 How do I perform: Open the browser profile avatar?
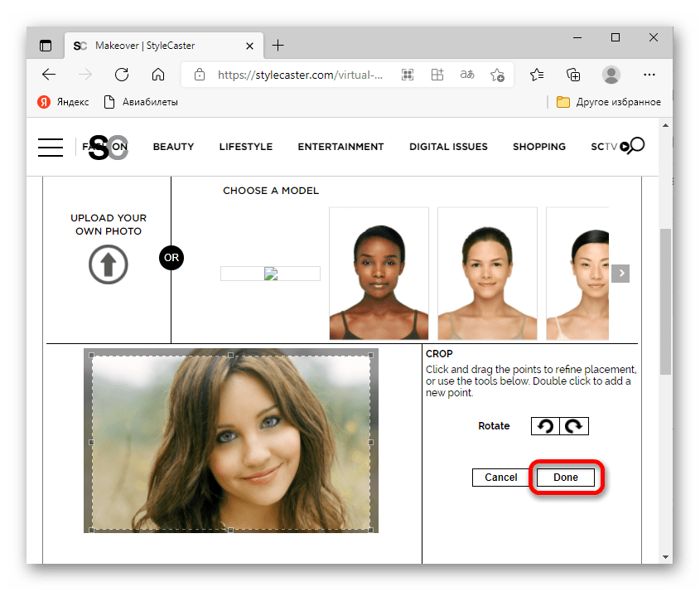(611, 75)
